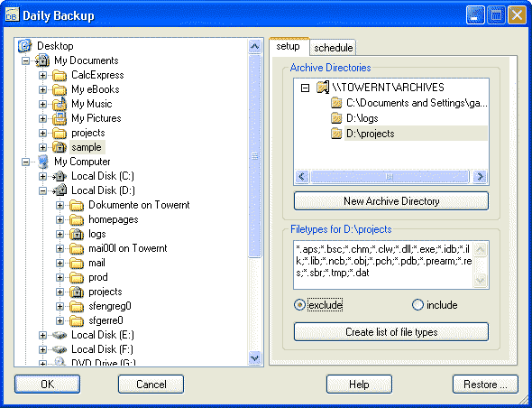532x408 pixels.
Task: Expand the Local Disk (C:) node
Action: pos(42,176)
